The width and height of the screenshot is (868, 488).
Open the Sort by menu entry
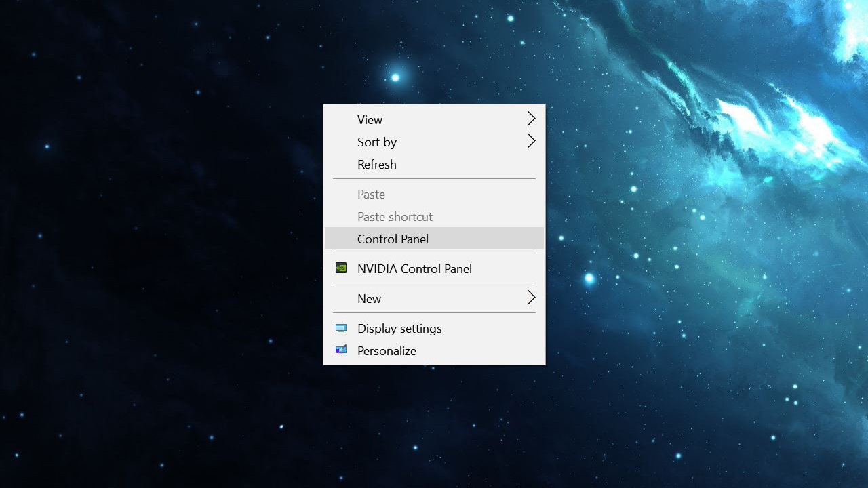coord(434,142)
